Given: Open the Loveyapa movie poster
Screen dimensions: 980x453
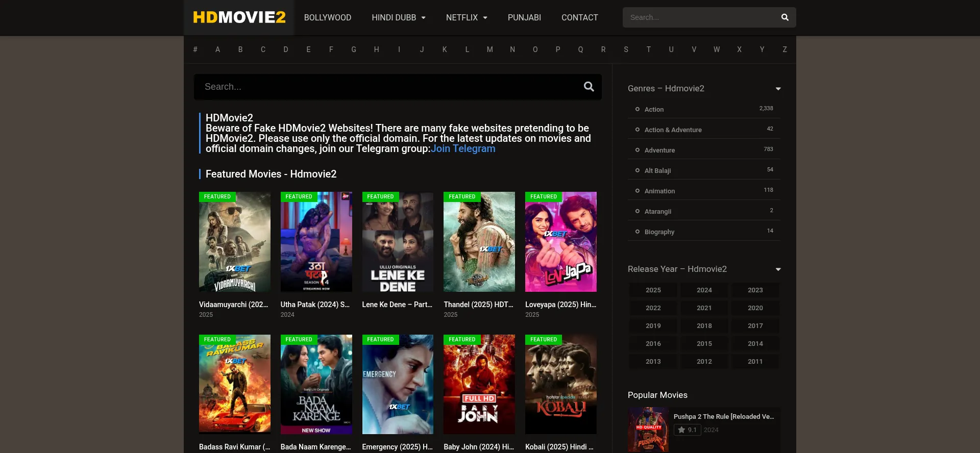Looking at the screenshot, I should click(x=561, y=242).
